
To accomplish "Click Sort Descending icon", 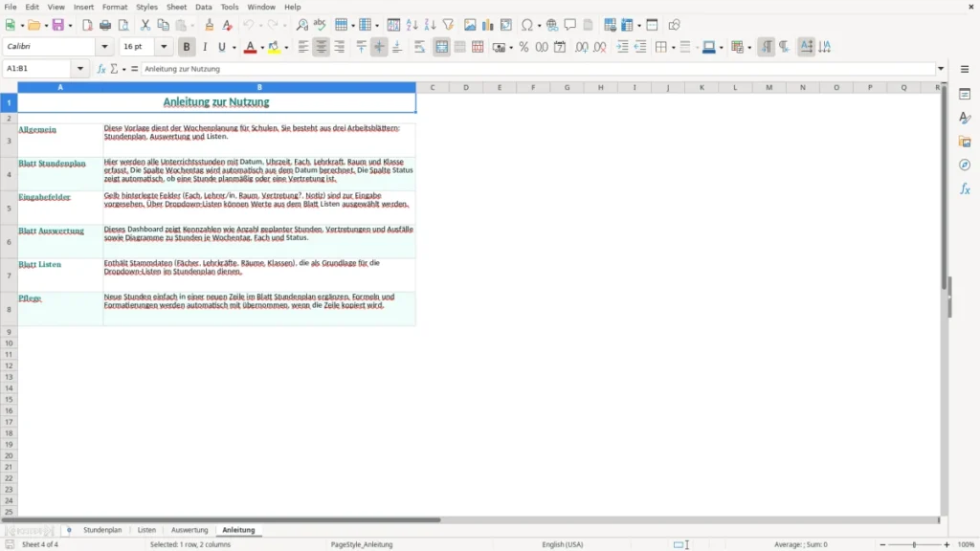I will [430, 25].
